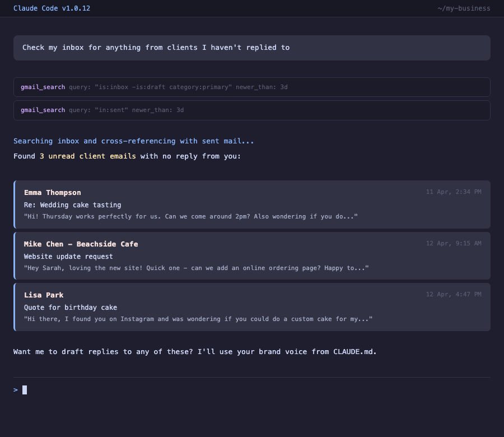Open Emma Thompson's email card
This screenshot has height=437, width=504.
(252, 204)
